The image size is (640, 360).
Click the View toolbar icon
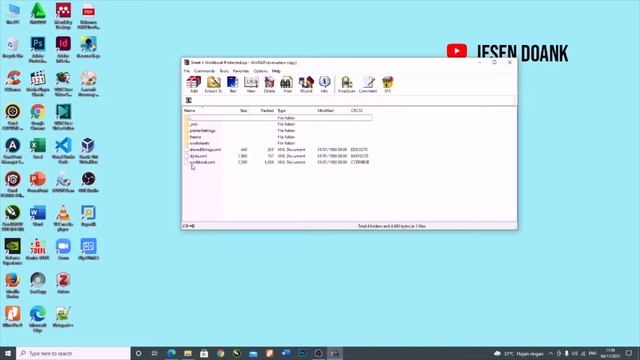click(251, 84)
